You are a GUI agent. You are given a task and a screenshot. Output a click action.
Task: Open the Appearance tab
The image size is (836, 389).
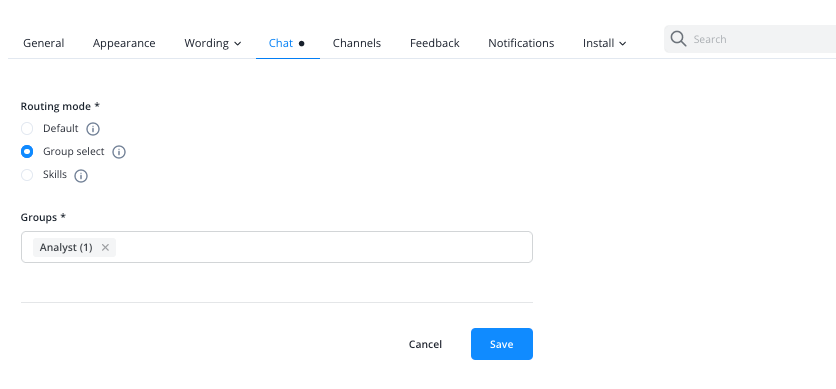124,43
